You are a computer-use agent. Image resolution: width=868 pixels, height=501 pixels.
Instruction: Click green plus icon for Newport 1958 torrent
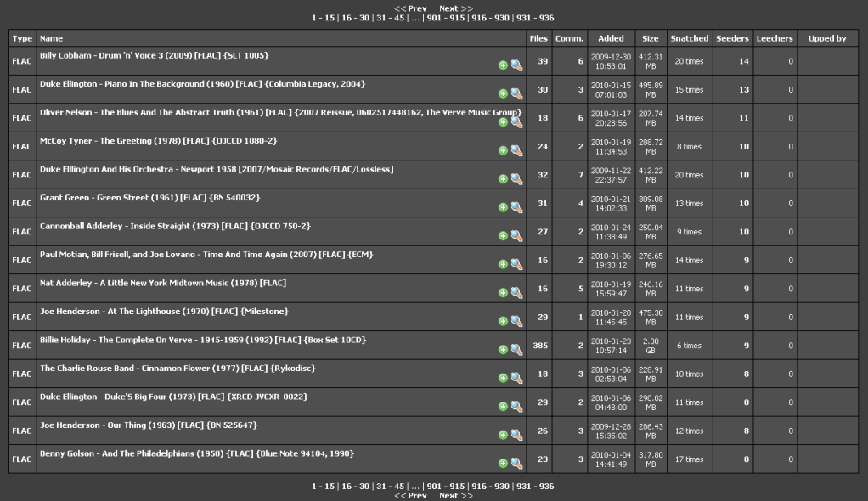pyautogui.click(x=503, y=179)
